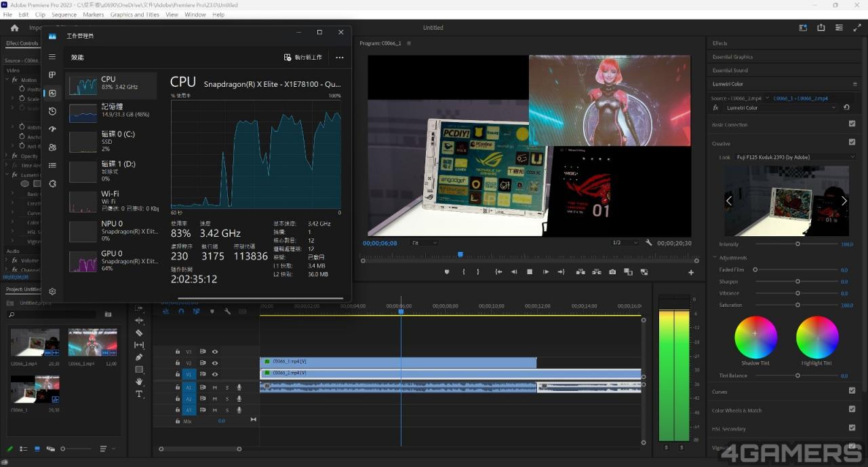Image resolution: width=868 pixels, height=467 pixels.
Task: Open Timeline Display Settings wrench icon
Action: (x=227, y=312)
